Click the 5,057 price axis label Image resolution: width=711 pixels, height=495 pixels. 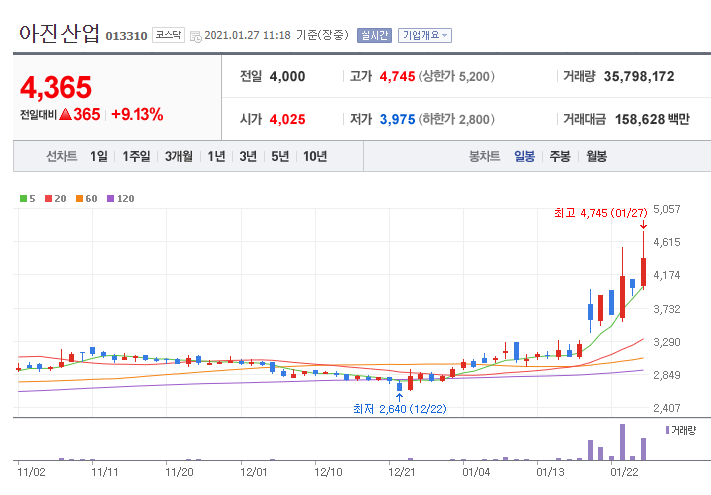point(667,209)
